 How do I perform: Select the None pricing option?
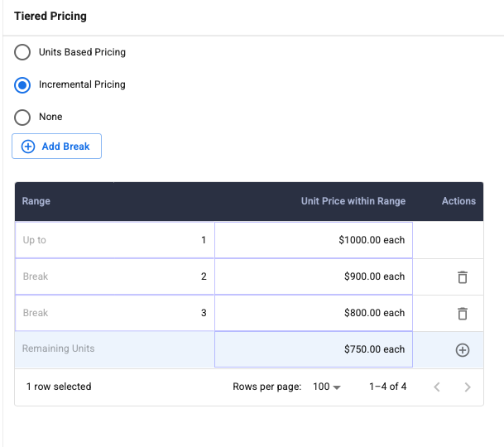coord(23,117)
